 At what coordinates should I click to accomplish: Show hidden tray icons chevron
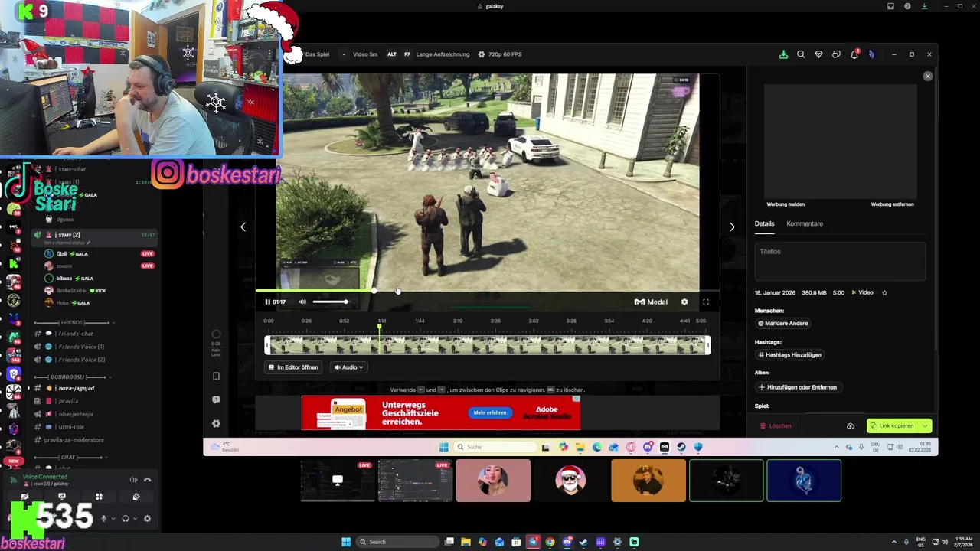895,542
